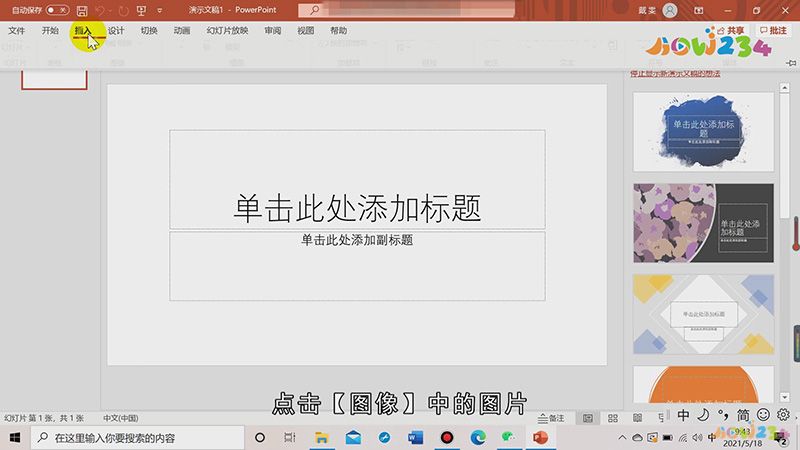Expand the system tray hidden icons chevron
800x450 pixels.
[622, 437]
